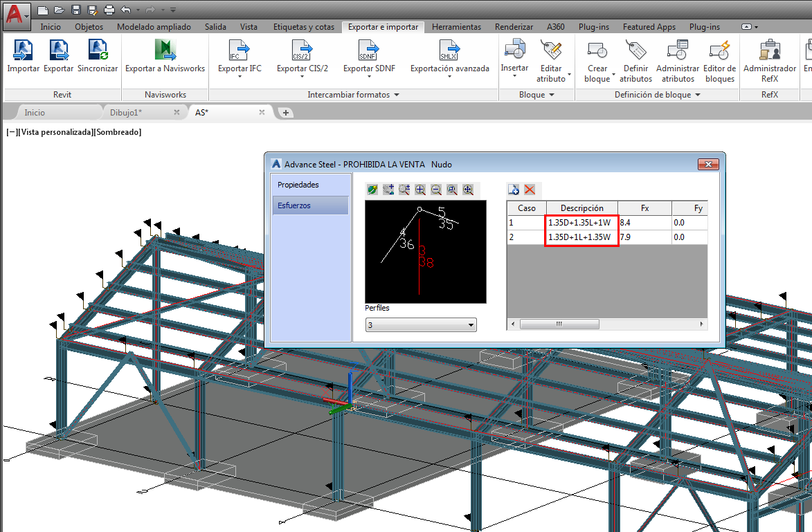Click the Insertar bloque icon
This screenshot has width=812, height=532.
(x=515, y=50)
